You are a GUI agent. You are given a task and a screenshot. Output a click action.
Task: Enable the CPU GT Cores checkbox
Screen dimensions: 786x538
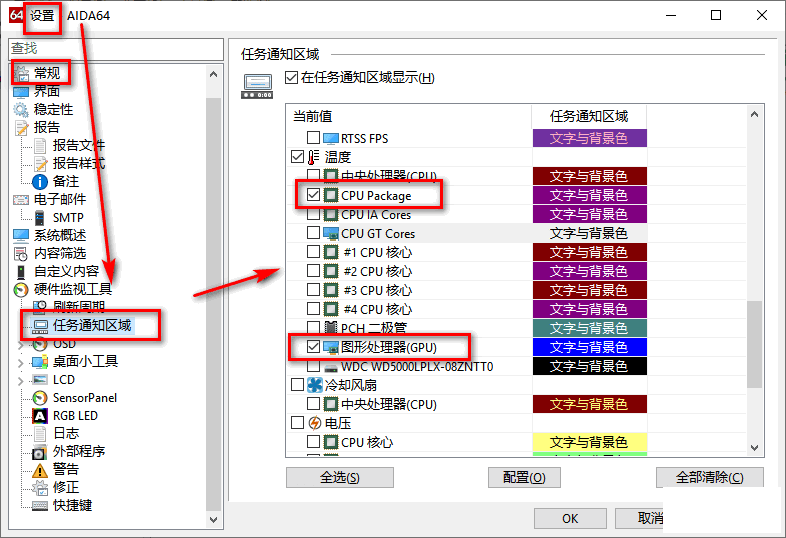[x=313, y=233]
